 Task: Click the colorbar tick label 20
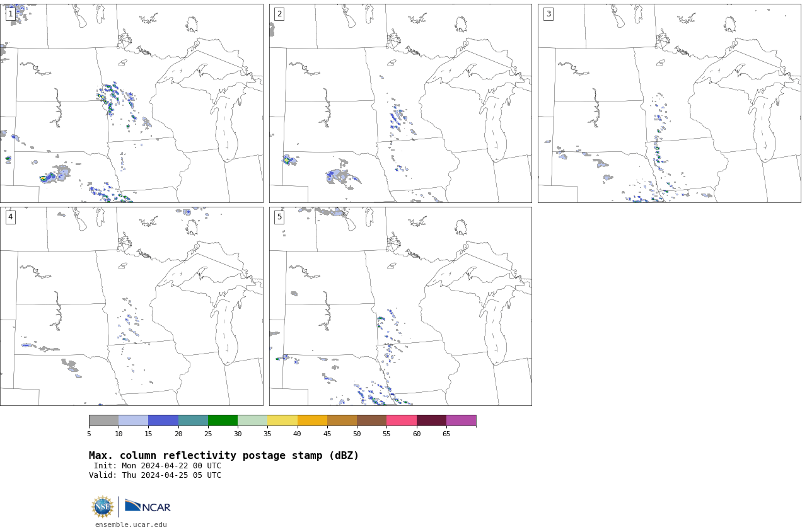pyautogui.click(x=178, y=434)
